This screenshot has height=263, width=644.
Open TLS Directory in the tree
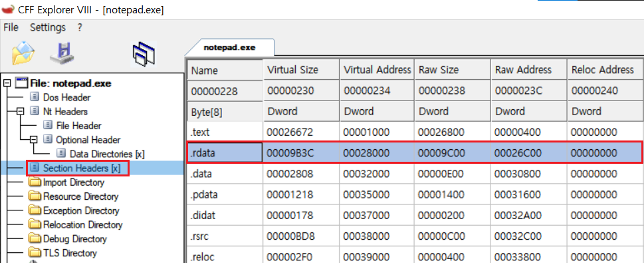pos(70,253)
